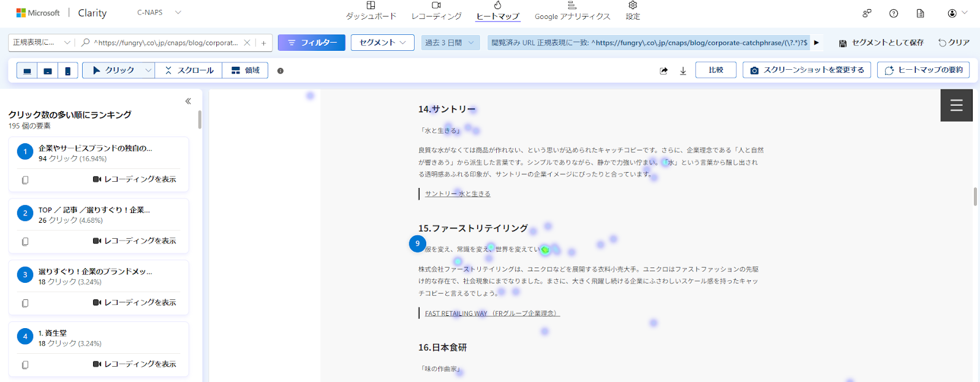Click the share heatmap icon

click(x=664, y=70)
